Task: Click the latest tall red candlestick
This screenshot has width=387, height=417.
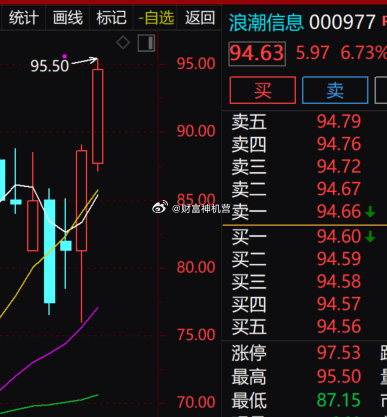Action: point(98,116)
